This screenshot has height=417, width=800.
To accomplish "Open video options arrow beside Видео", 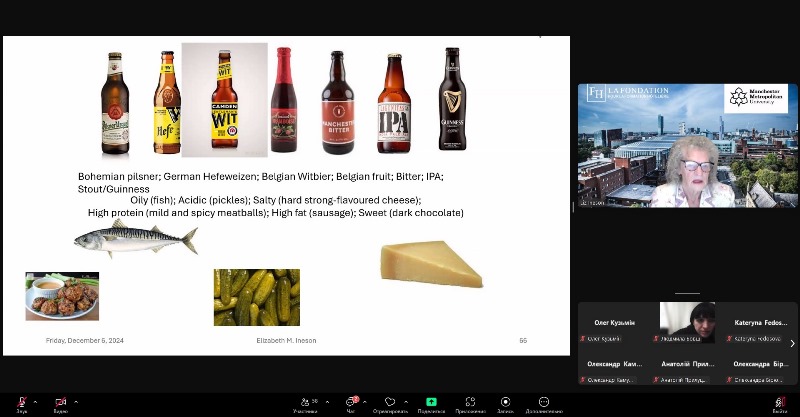I will pyautogui.click(x=76, y=402).
